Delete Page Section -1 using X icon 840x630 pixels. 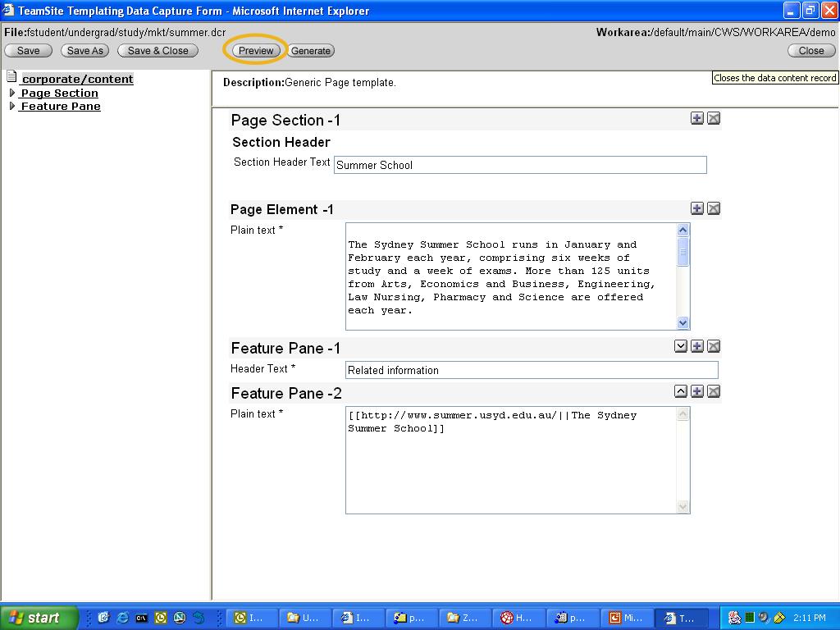tap(714, 118)
